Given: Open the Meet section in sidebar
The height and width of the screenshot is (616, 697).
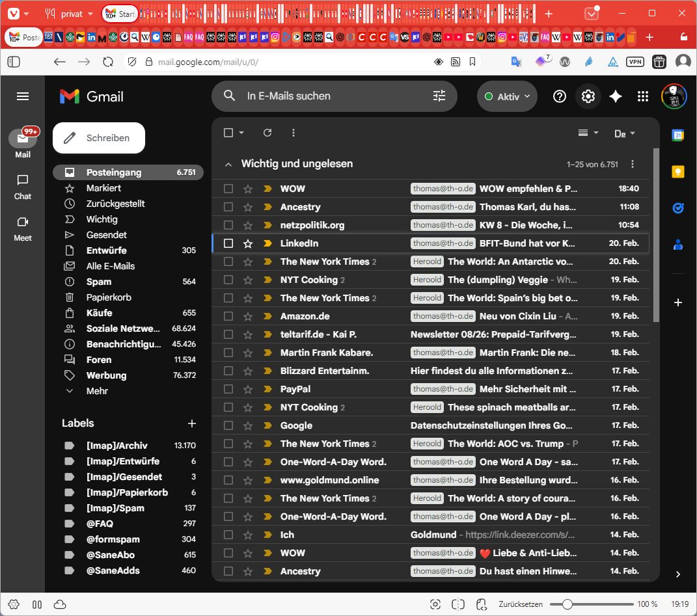Looking at the screenshot, I should [x=23, y=228].
